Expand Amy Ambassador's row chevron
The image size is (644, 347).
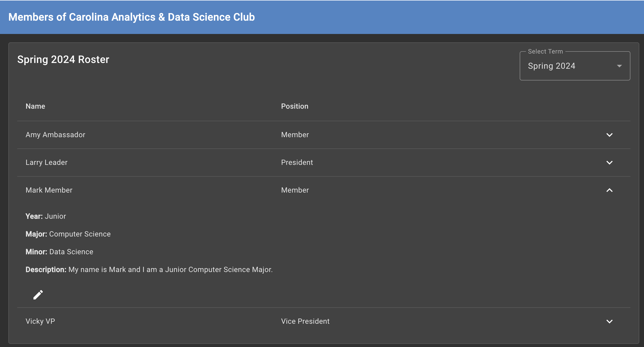click(x=610, y=135)
